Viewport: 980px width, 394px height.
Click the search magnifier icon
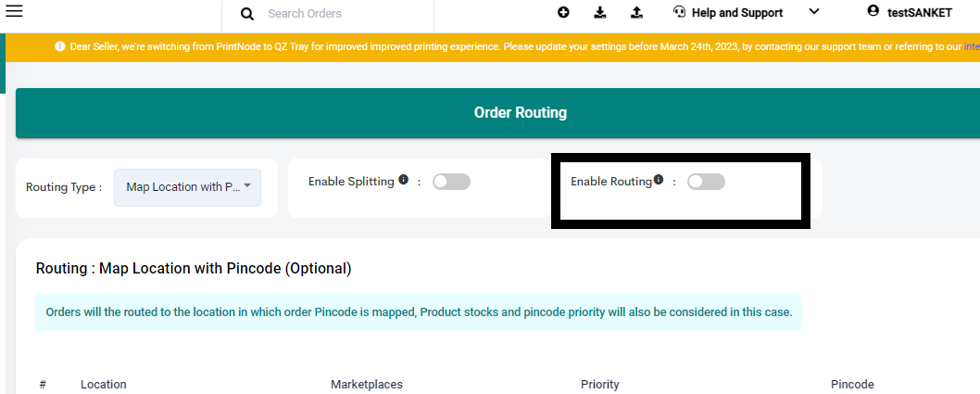tap(247, 14)
